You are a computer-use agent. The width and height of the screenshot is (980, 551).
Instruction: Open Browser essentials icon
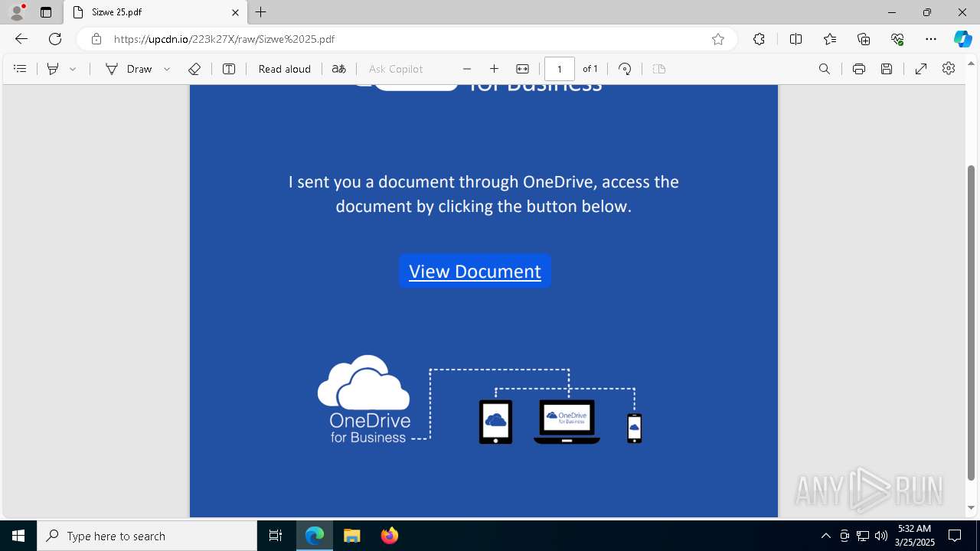[897, 39]
